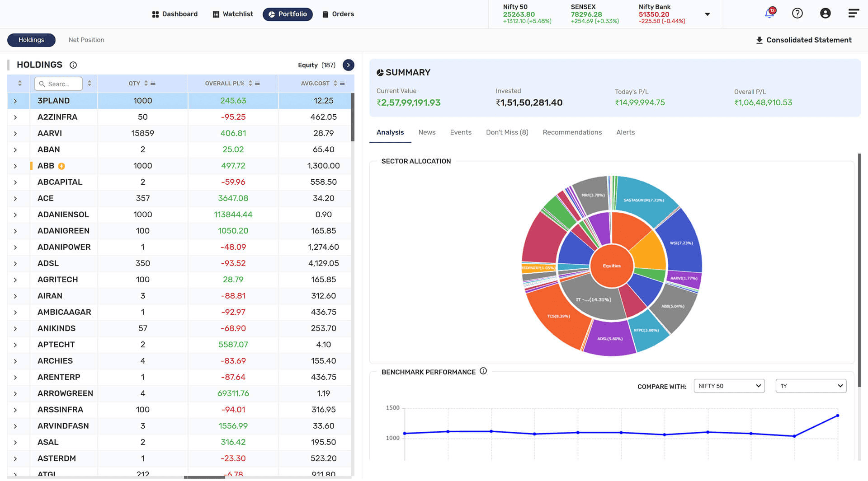This screenshot has width=868, height=481.
Task: Expand the ARROWGREEN row
Action: pos(15,394)
